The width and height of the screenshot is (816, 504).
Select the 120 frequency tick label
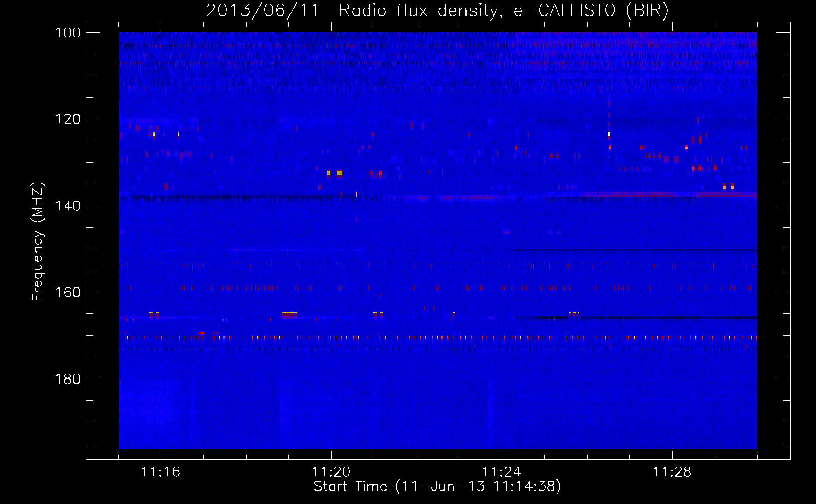pyautogui.click(x=68, y=119)
